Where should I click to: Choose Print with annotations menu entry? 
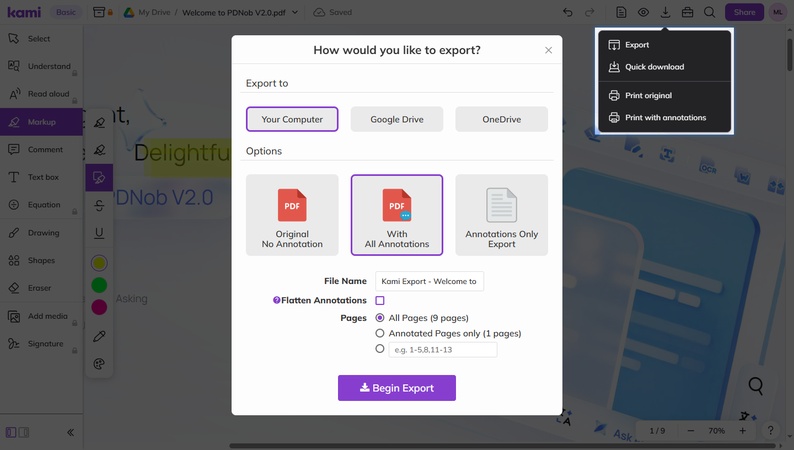point(665,117)
